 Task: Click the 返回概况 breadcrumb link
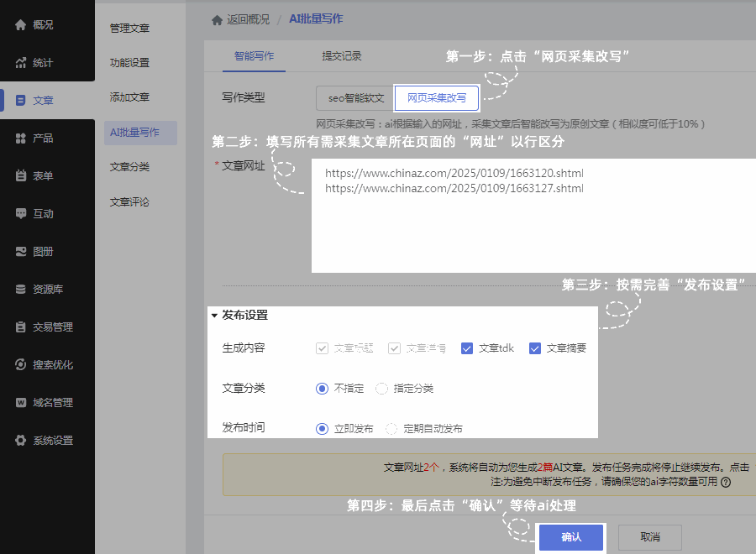click(249, 20)
